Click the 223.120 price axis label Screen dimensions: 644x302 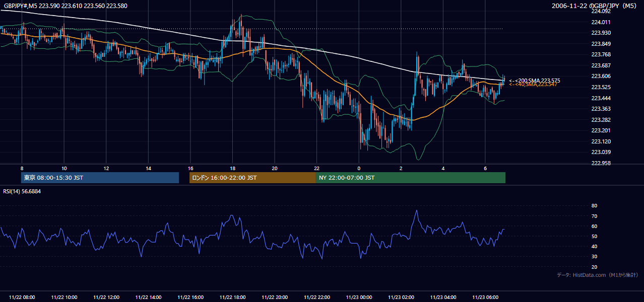coord(601,141)
